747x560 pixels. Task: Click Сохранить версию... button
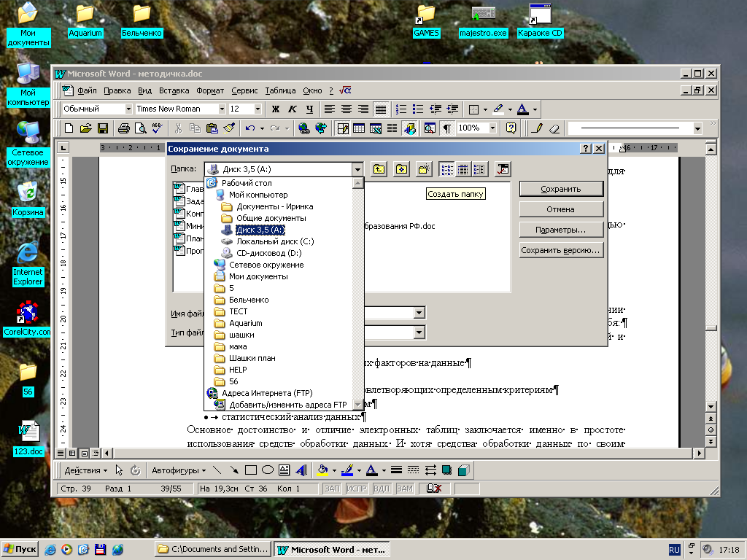click(561, 251)
